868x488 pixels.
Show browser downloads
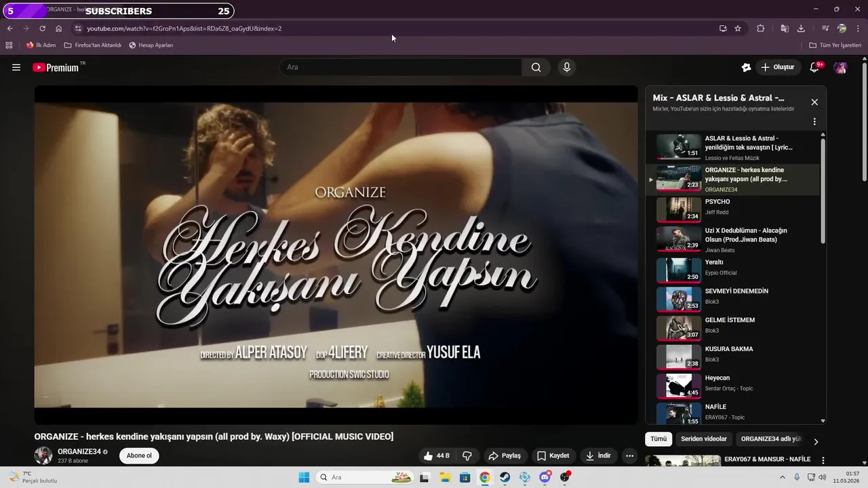(801, 28)
